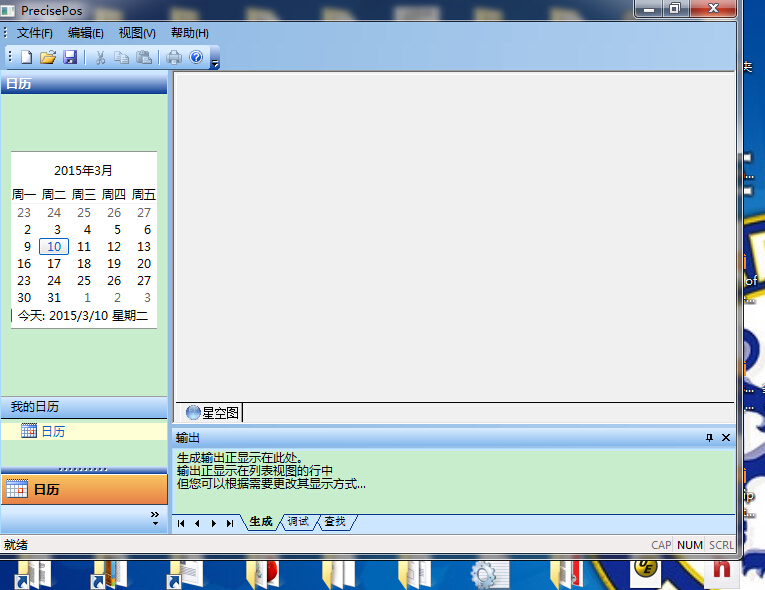Select March 17 in the calendar
Screen dimensions: 765x590
[x=54, y=264]
